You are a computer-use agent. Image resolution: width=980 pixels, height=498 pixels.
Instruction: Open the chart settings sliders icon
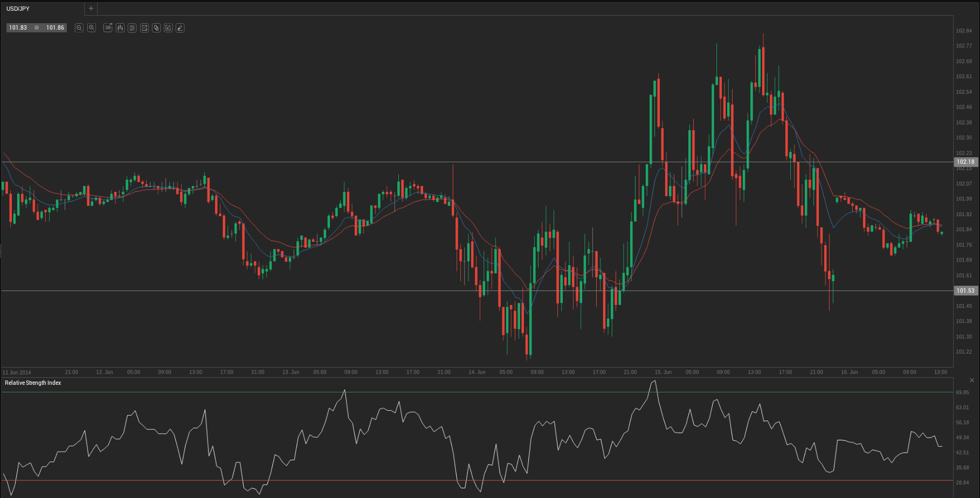[132, 28]
